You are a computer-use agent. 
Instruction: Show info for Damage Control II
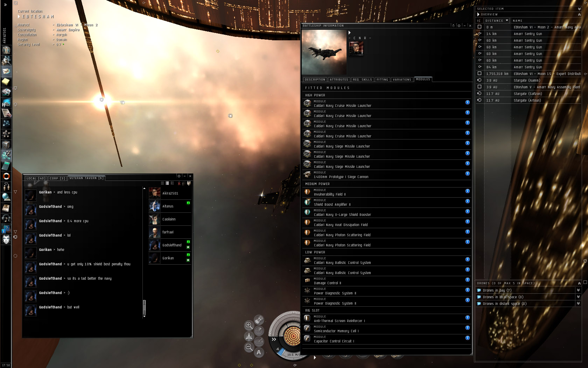click(x=467, y=280)
